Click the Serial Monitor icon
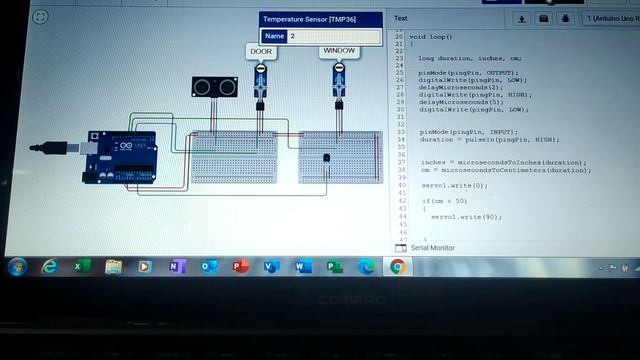This screenshot has height=360, width=640. pos(401,248)
